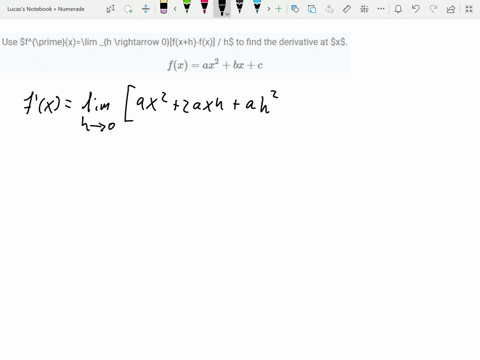Add a new pen with plus icon
The width and height of the screenshot is (480, 360).
pyautogui.click(x=279, y=9)
